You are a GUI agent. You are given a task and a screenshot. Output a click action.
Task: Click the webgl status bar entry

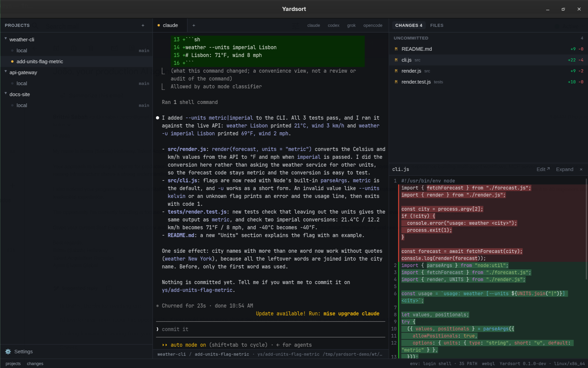(x=488, y=364)
